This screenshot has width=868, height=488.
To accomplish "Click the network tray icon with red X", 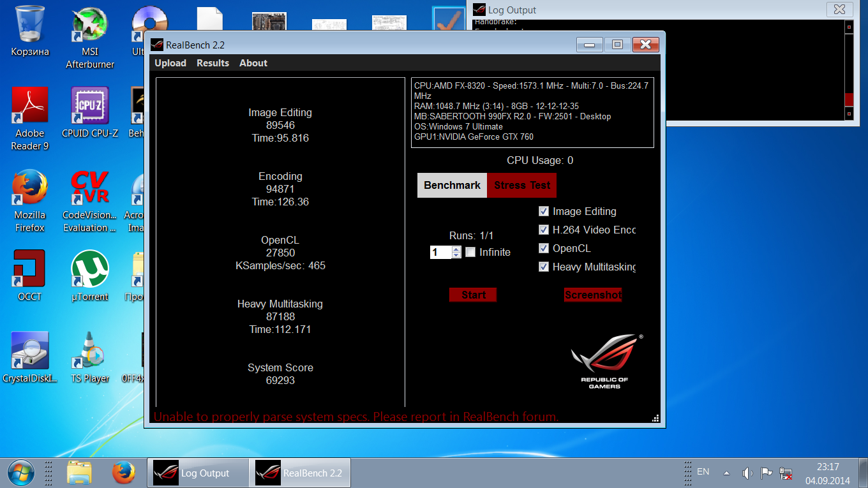I will 786,473.
